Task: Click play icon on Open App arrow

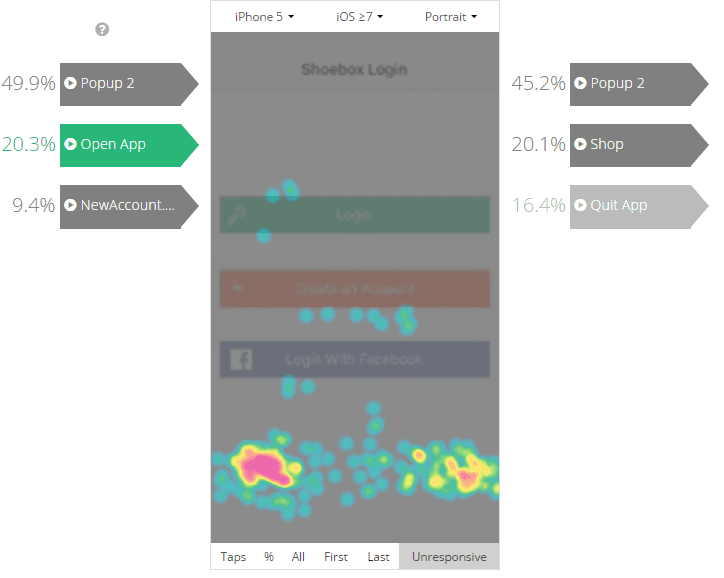Action: [x=71, y=145]
